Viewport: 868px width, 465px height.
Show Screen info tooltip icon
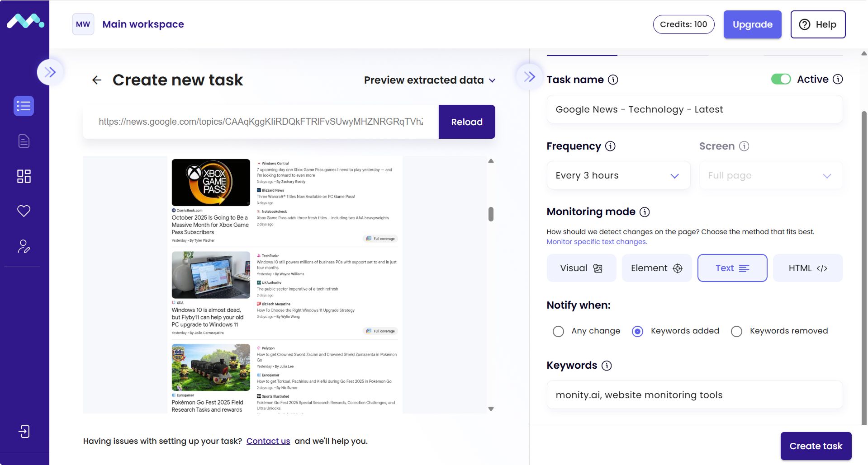[744, 146]
